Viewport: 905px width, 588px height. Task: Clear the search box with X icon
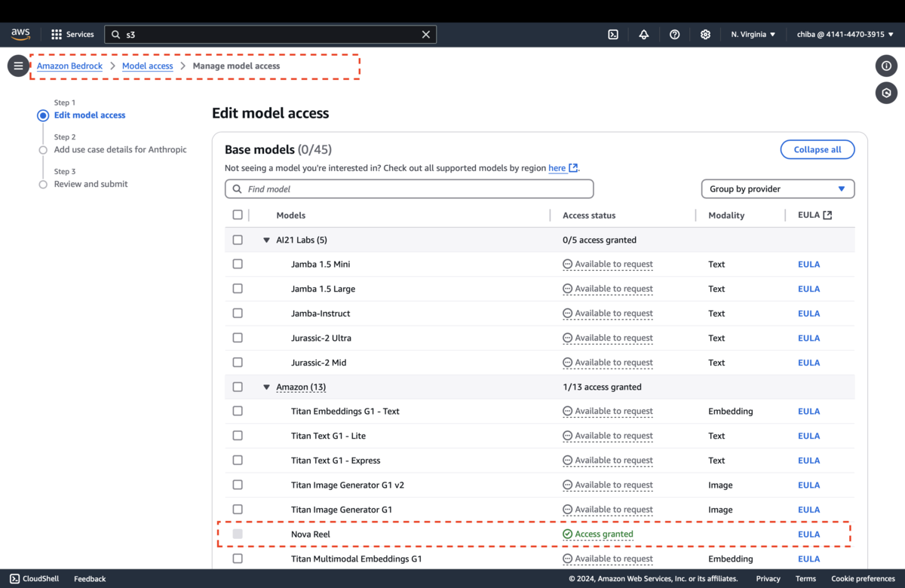(x=426, y=35)
